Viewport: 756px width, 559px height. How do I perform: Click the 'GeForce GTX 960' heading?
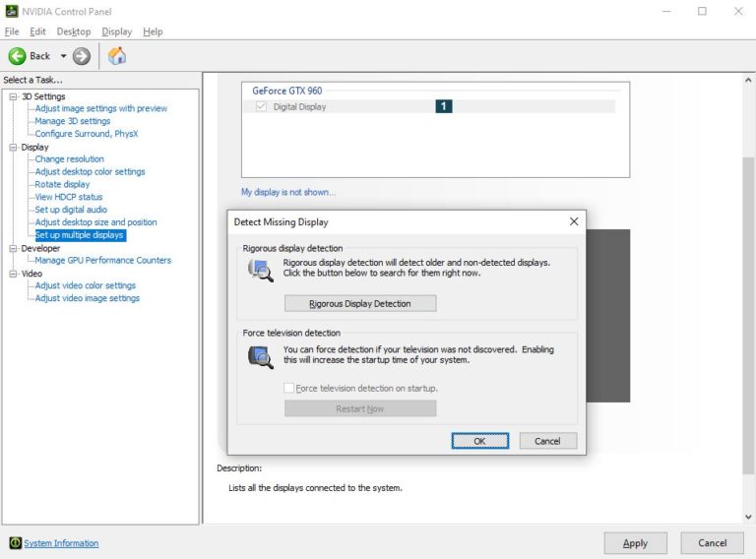(x=286, y=91)
